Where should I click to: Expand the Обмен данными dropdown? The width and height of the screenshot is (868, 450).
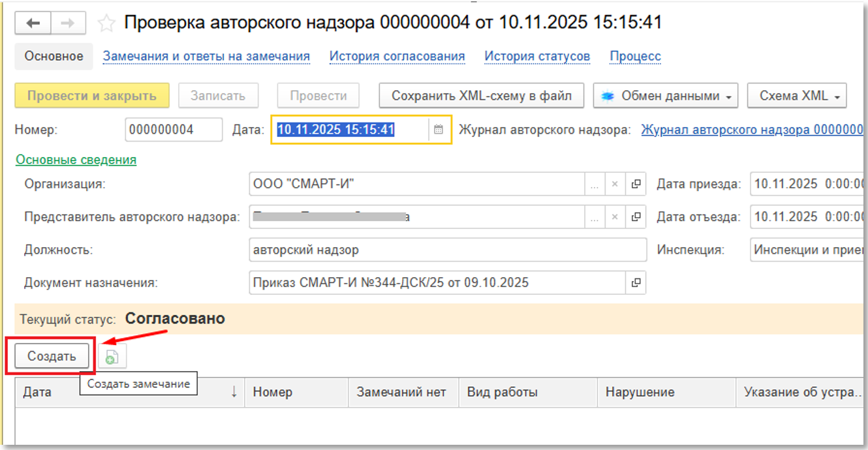click(665, 96)
